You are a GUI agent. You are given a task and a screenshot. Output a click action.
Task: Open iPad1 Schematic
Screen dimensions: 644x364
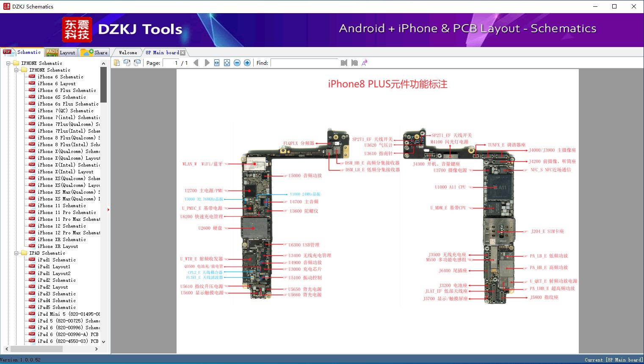click(x=56, y=260)
